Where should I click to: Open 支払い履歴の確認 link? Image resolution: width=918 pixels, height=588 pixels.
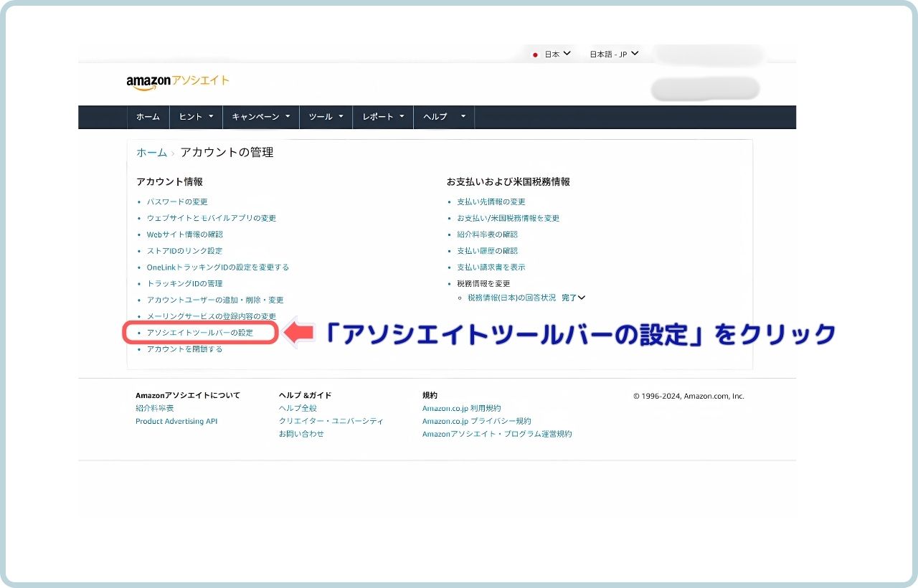487,251
